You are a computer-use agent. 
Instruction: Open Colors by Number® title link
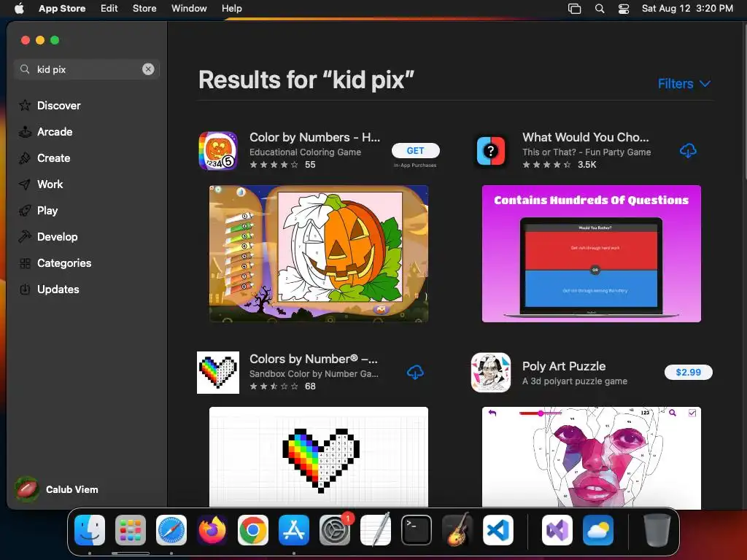pyautogui.click(x=314, y=359)
